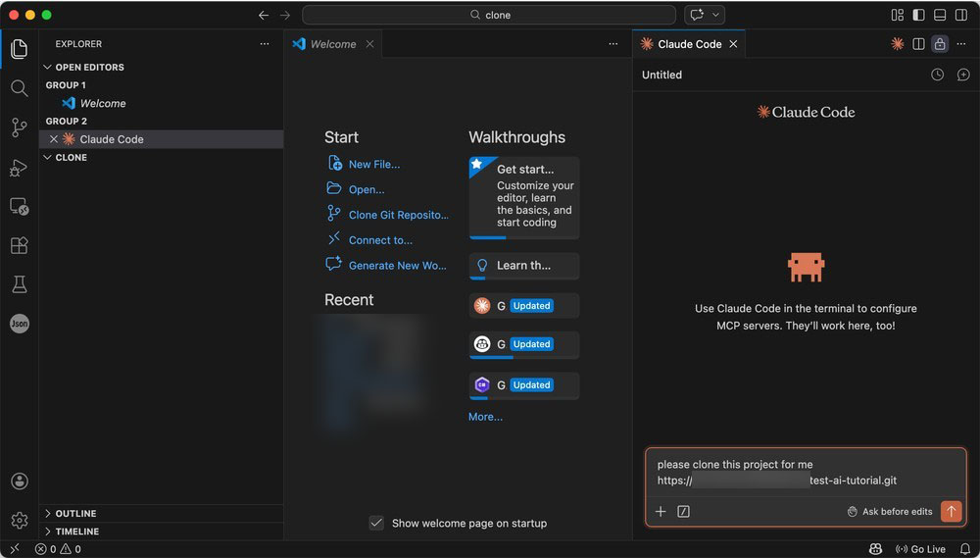Open the Remote Explorer view
980x558 pixels.
(x=20, y=207)
